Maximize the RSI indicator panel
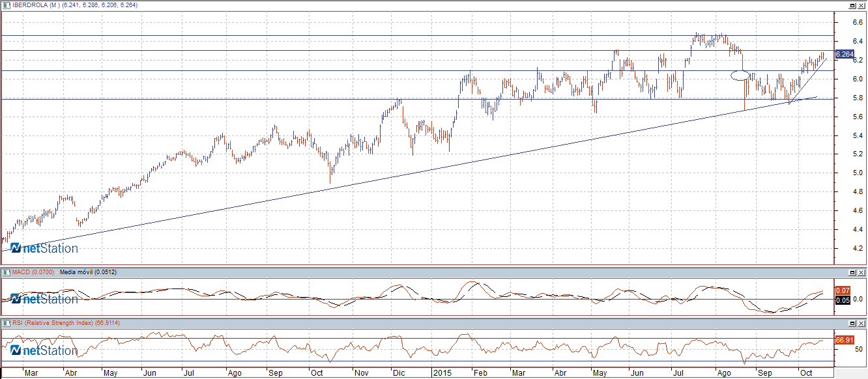The width and height of the screenshot is (868, 379). [852, 322]
